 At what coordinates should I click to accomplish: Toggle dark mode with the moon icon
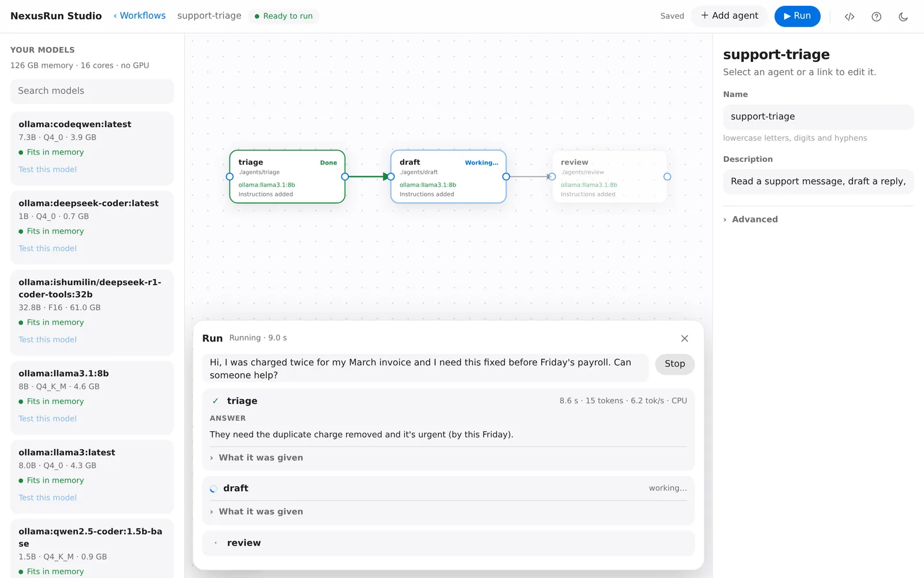(903, 16)
